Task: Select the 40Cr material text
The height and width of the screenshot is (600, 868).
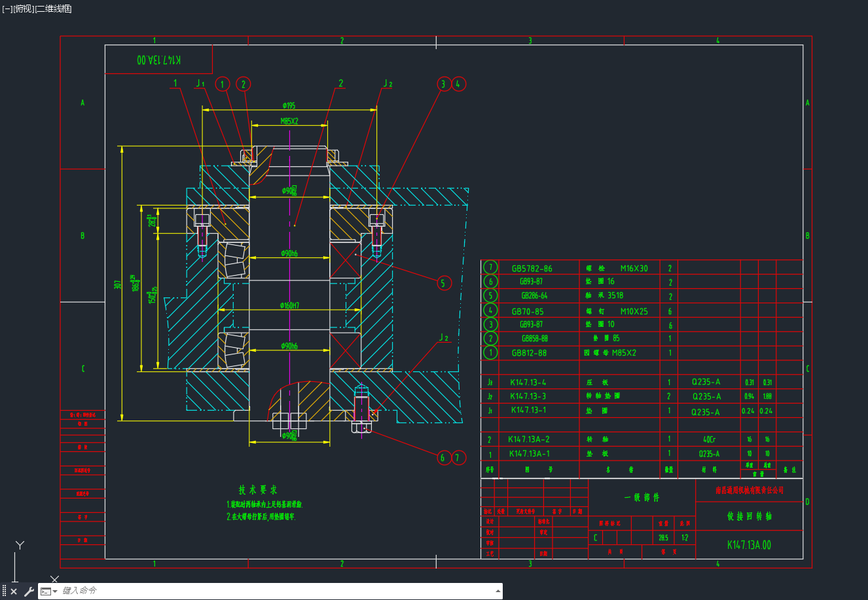Action: [x=709, y=440]
